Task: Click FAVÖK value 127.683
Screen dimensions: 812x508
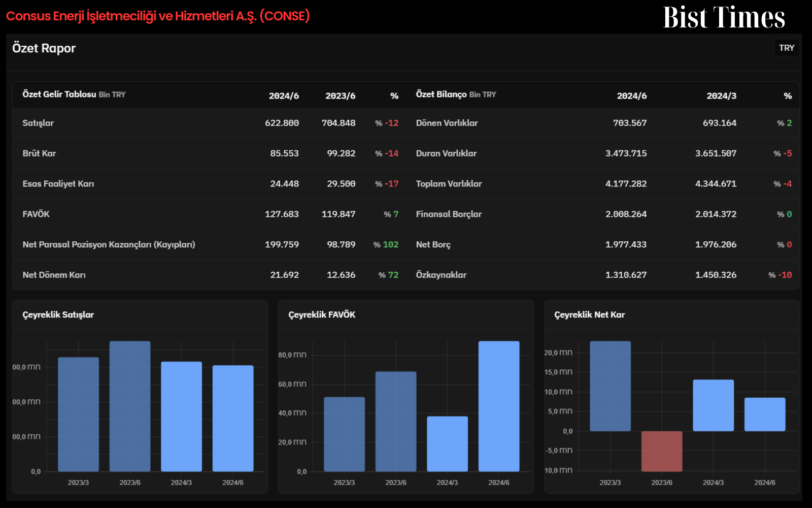Action: (x=282, y=214)
